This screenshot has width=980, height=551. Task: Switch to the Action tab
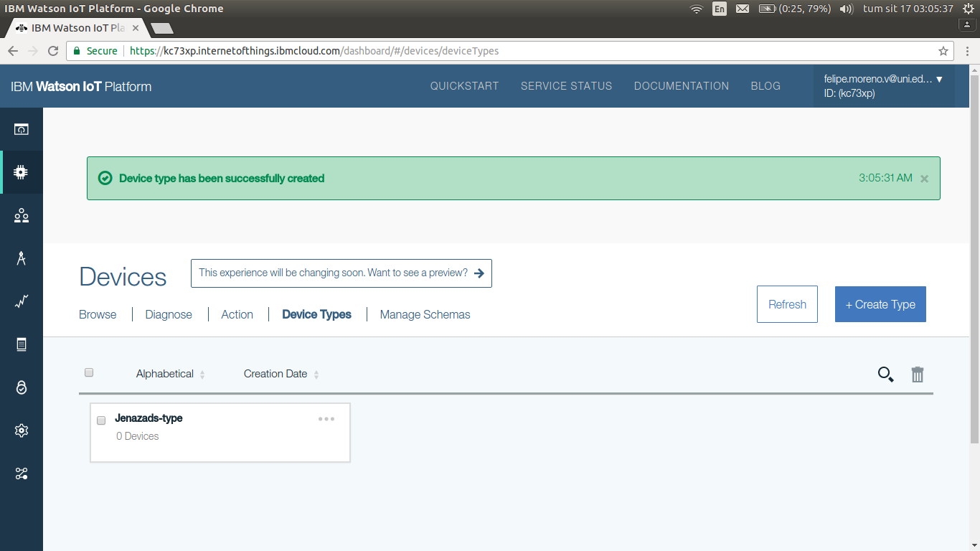click(237, 314)
